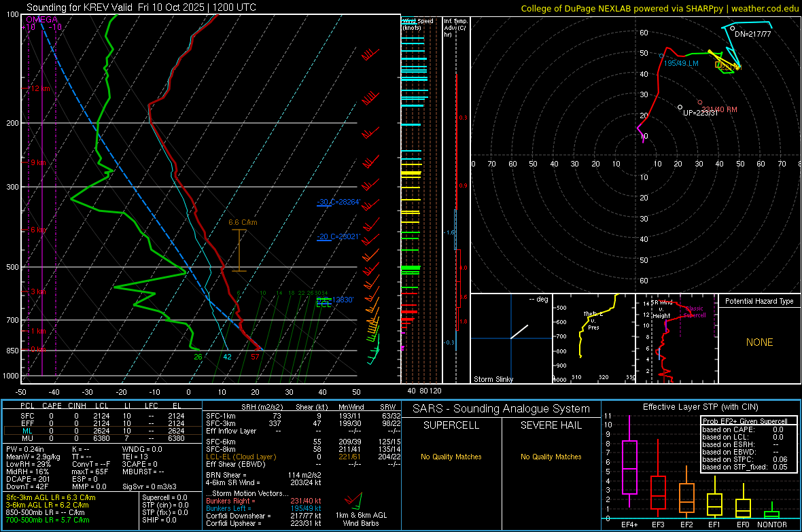Click the 'Theta-E v. Pres' inset label
This screenshot has height=532, width=802.
pyautogui.click(x=593, y=320)
